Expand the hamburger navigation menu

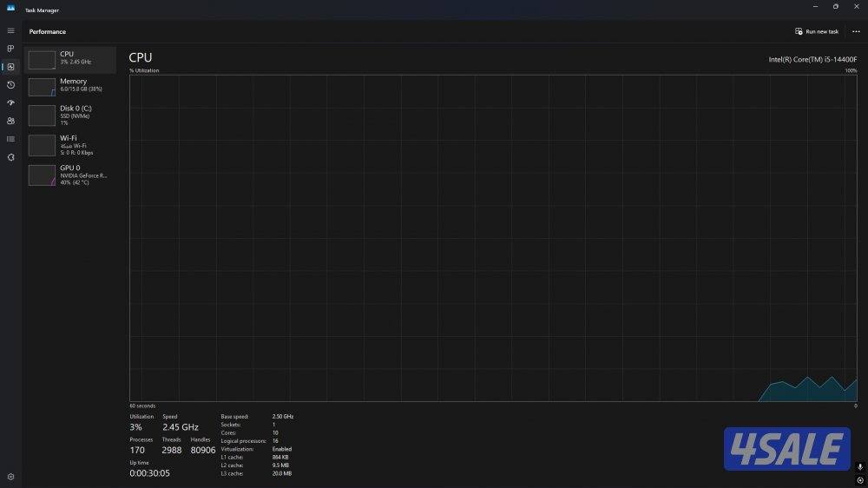(10, 31)
